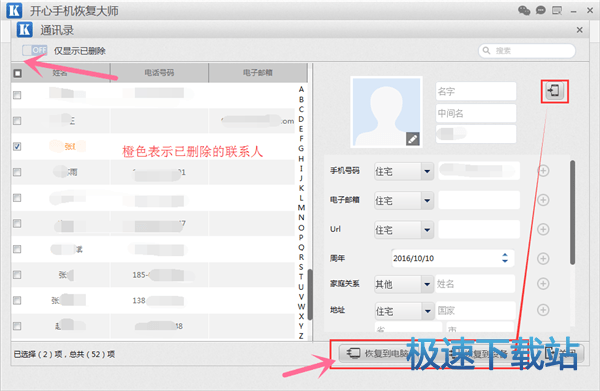The width and height of the screenshot is (600, 391).
Task: Uncheck the orange deleted contact's checkbox
Action: (x=17, y=147)
